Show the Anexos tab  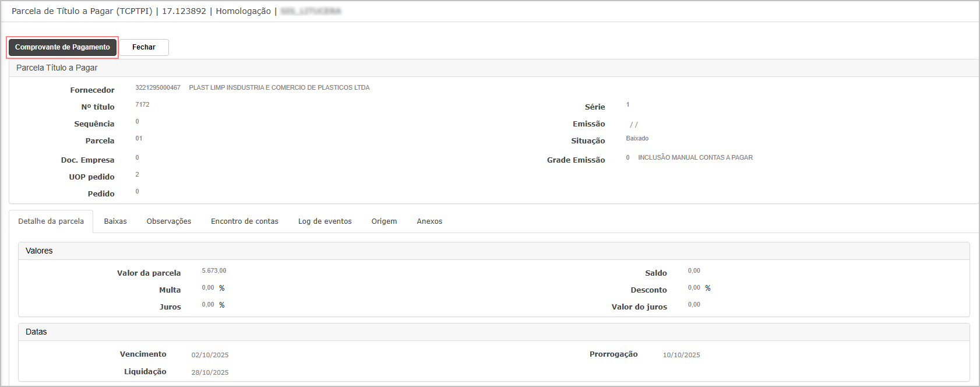tap(429, 221)
